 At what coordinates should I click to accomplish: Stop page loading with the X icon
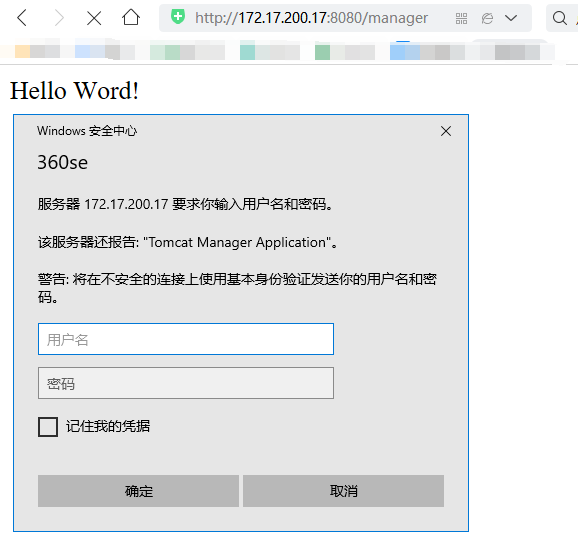94,18
